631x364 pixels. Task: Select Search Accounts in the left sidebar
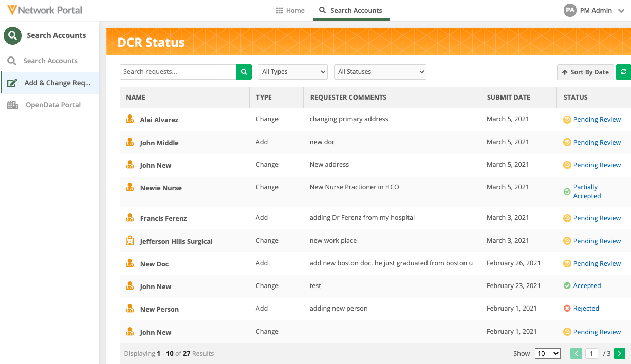click(50, 61)
